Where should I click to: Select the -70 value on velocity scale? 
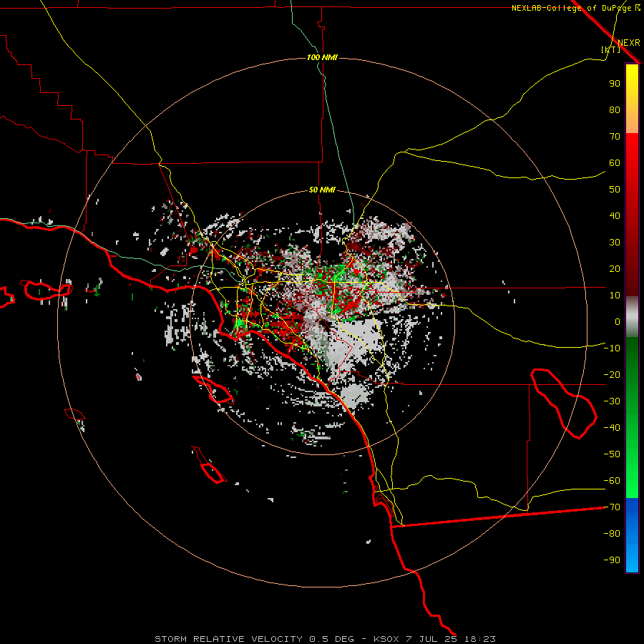coord(612,507)
